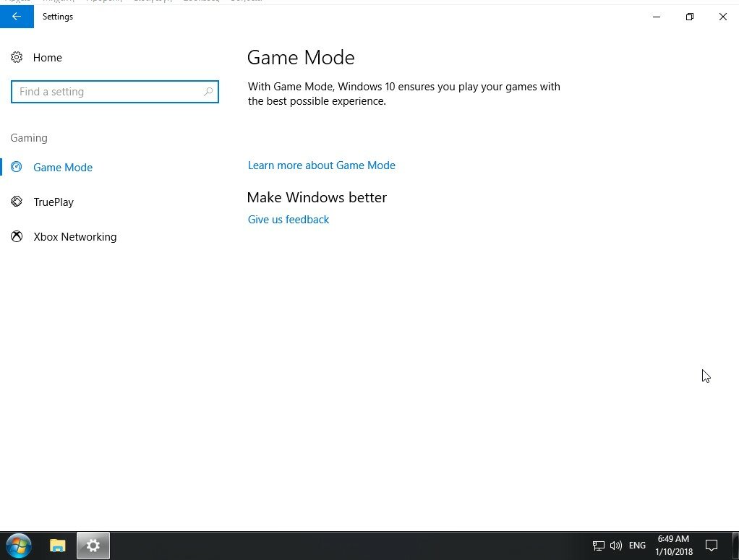Image resolution: width=739 pixels, height=560 pixels.
Task: Close the Settings window
Action: pyautogui.click(x=722, y=17)
